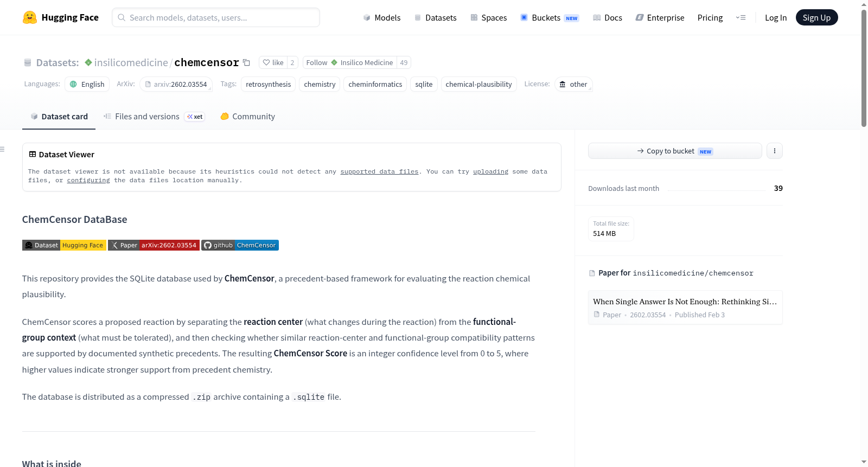
Task: Click the Hugging Face logo icon
Action: tap(30, 17)
